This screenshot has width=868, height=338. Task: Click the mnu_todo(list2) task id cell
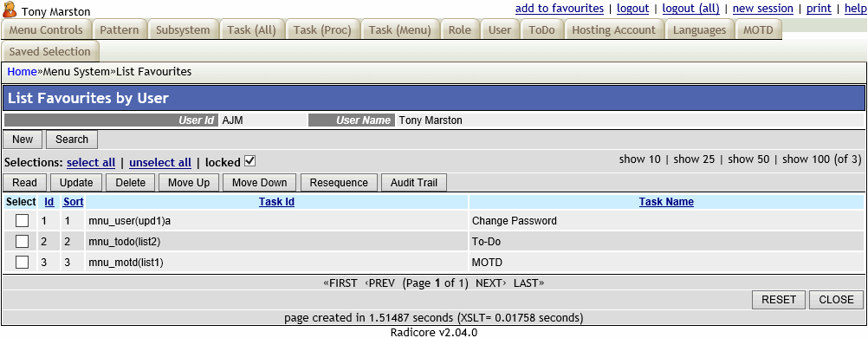click(x=277, y=242)
